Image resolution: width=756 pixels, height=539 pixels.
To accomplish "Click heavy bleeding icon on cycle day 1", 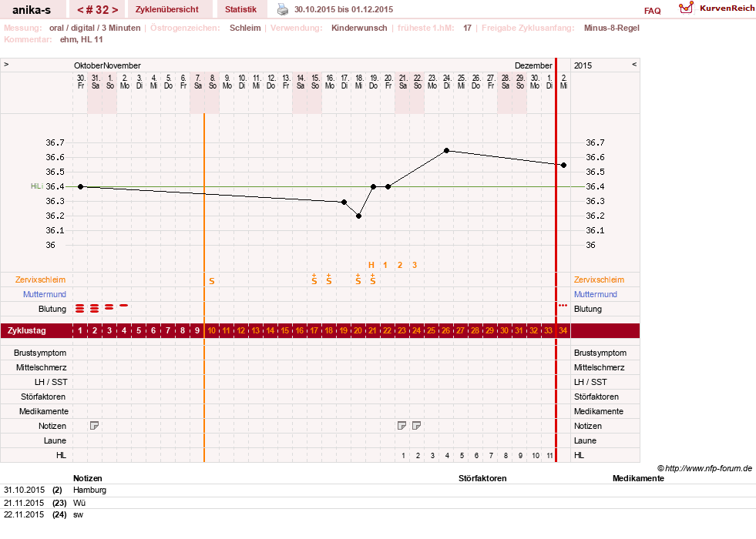I will tap(80, 308).
